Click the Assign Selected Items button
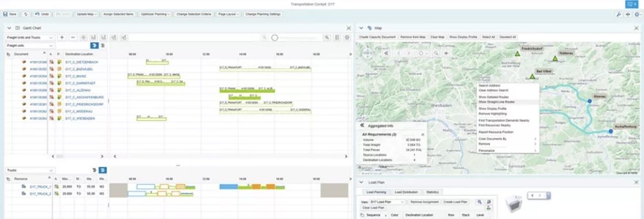 click(x=119, y=14)
